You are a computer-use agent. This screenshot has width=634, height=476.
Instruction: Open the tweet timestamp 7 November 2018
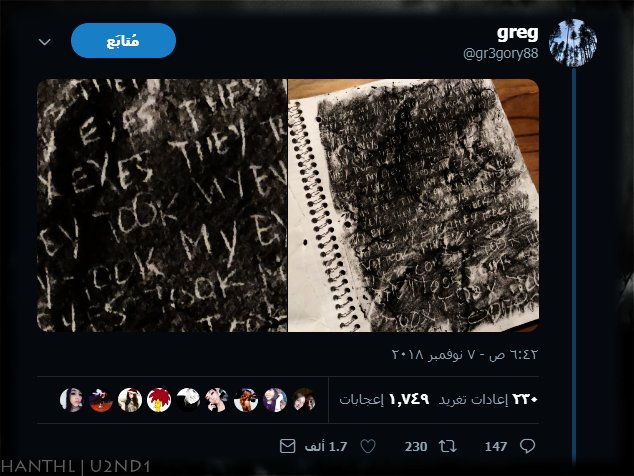point(465,355)
